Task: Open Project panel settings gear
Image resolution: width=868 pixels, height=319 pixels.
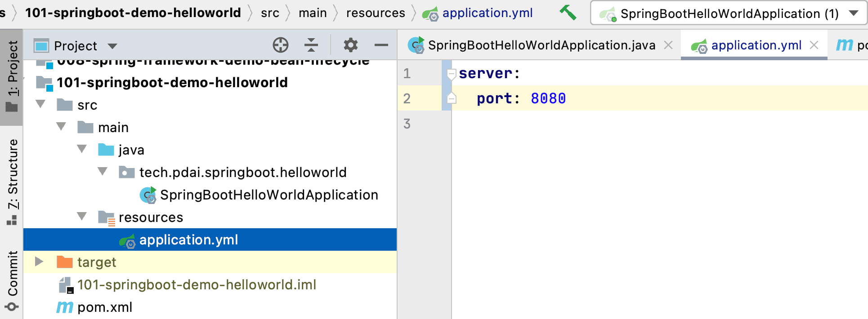Action: 350,45
